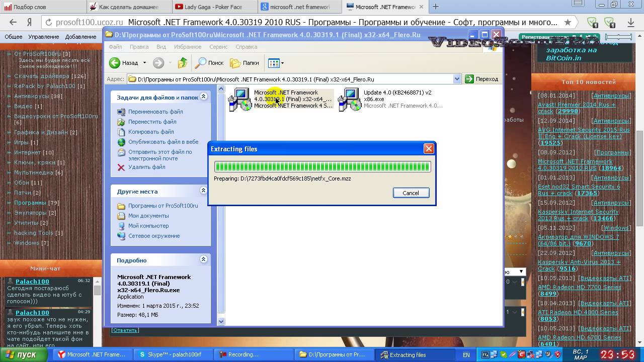Screen dimensions: 644x362
Task: Open My Documents (Мои документы) link
Action: pos(148,216)
